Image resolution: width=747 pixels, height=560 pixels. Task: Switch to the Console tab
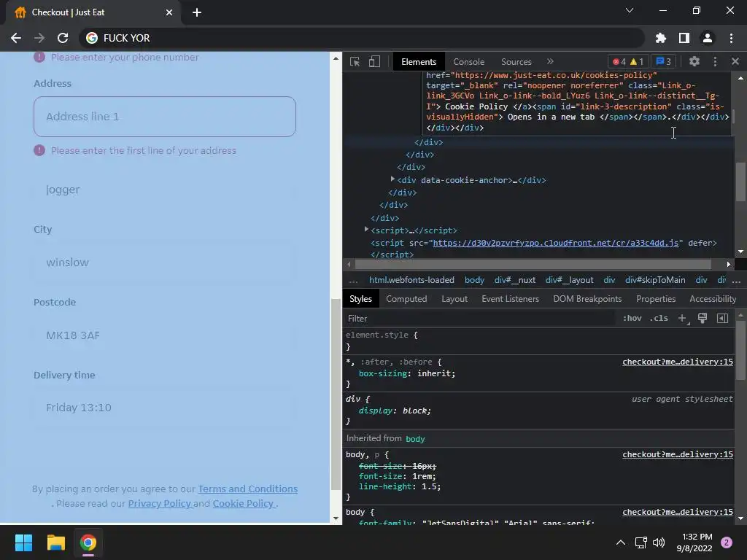[469, 62]
